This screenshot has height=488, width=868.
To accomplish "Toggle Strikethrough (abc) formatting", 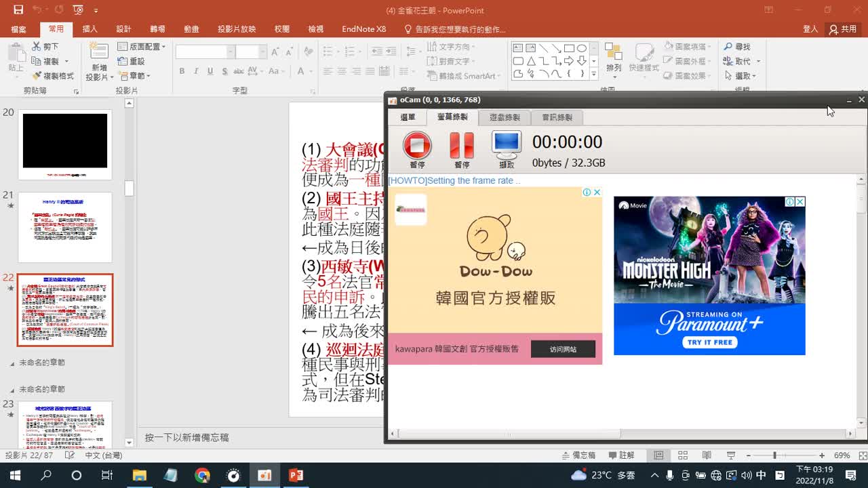I will click(x=239, y=71).
